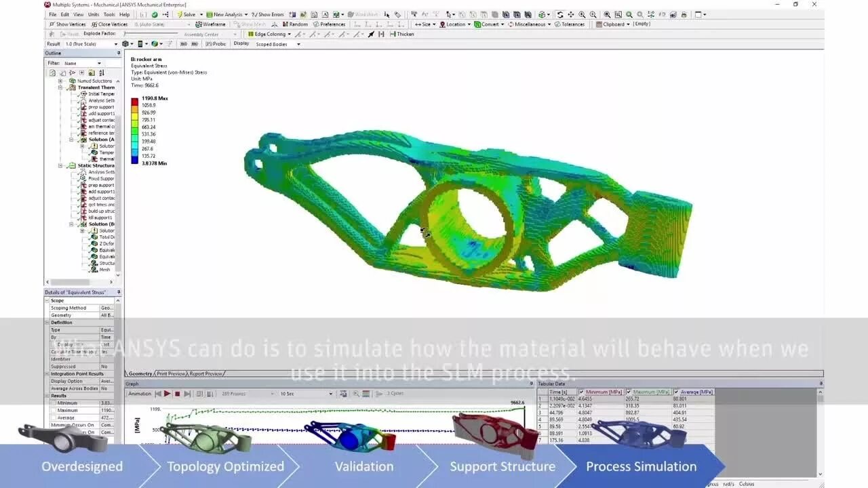Toggle Wireframe display mode
Viewport: 868px width, 488px height.
[x=210, y=24]
